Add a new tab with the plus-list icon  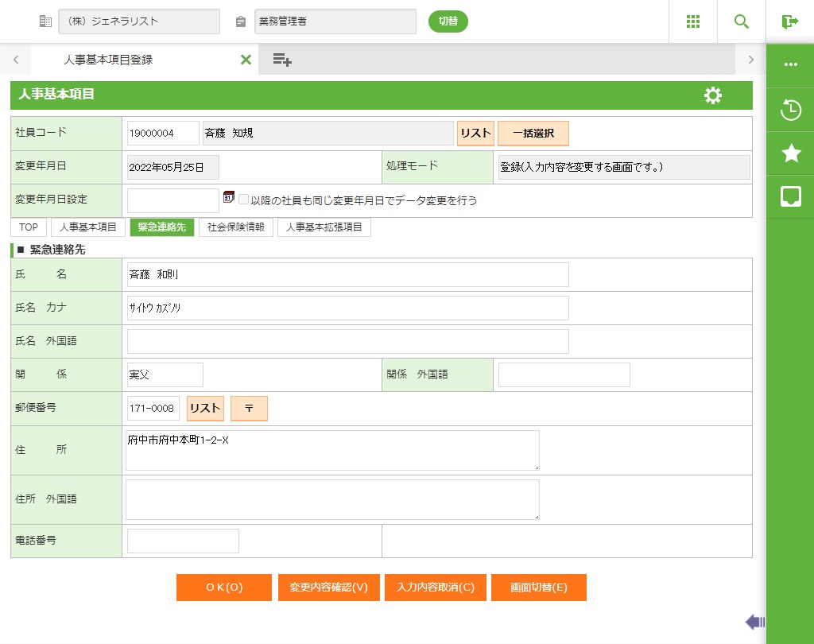282,60
